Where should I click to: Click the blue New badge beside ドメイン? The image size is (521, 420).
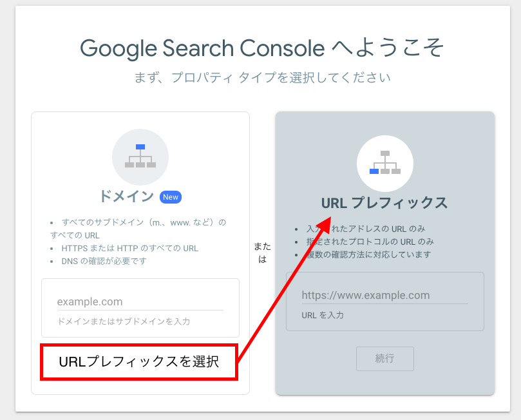(x=171, y=197)
